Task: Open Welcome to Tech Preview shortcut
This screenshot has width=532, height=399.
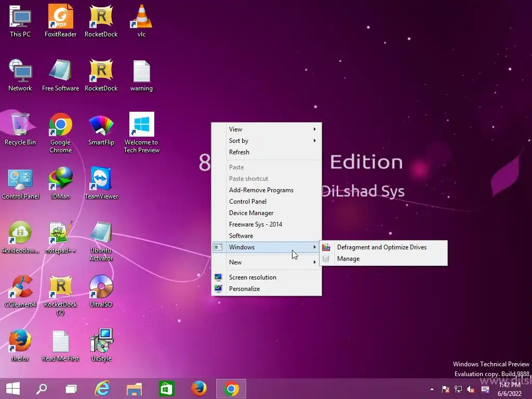Action: (x=141, y=132)
